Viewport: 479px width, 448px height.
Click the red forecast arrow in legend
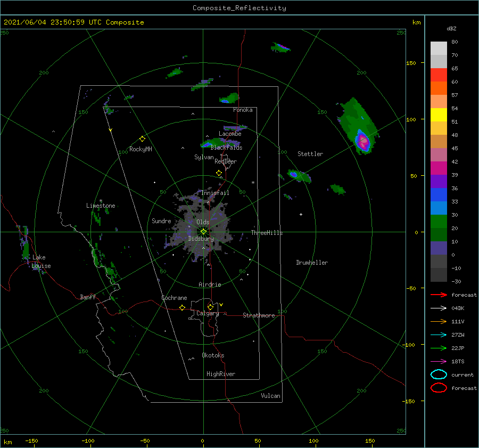pos(439,295)
